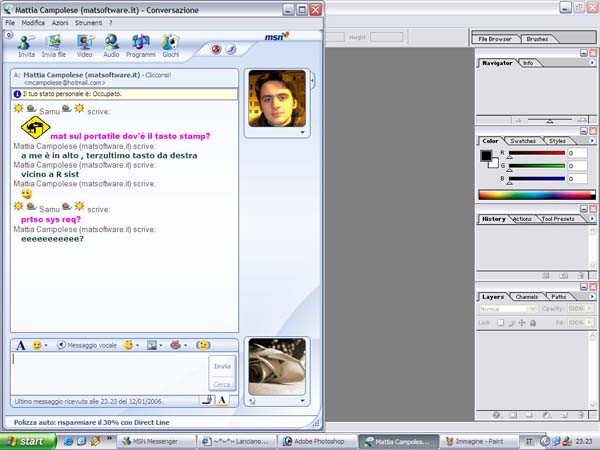This screenshot has width=600, height=450.
Task: Expand options under your own display picture
Action: click(302, 401)
